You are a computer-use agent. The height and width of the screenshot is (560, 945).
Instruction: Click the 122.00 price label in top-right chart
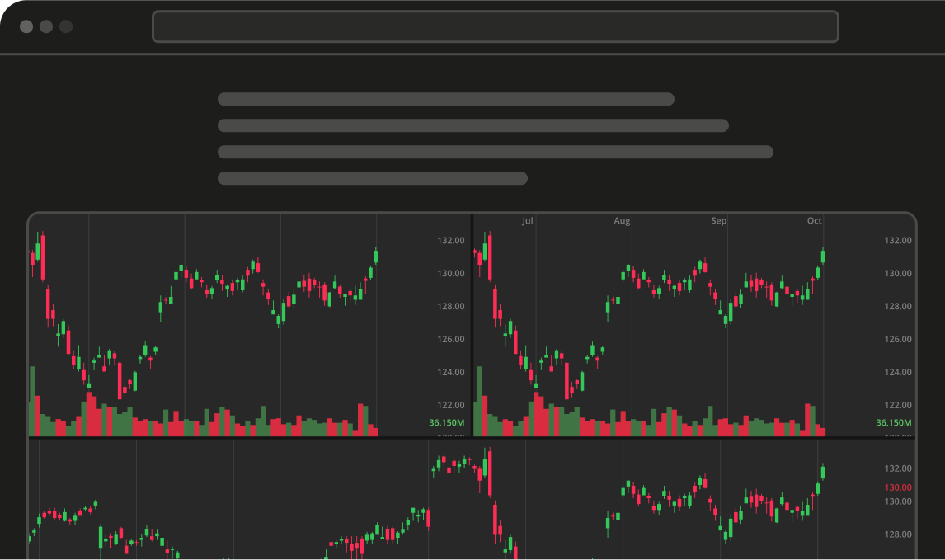point(898,405)
